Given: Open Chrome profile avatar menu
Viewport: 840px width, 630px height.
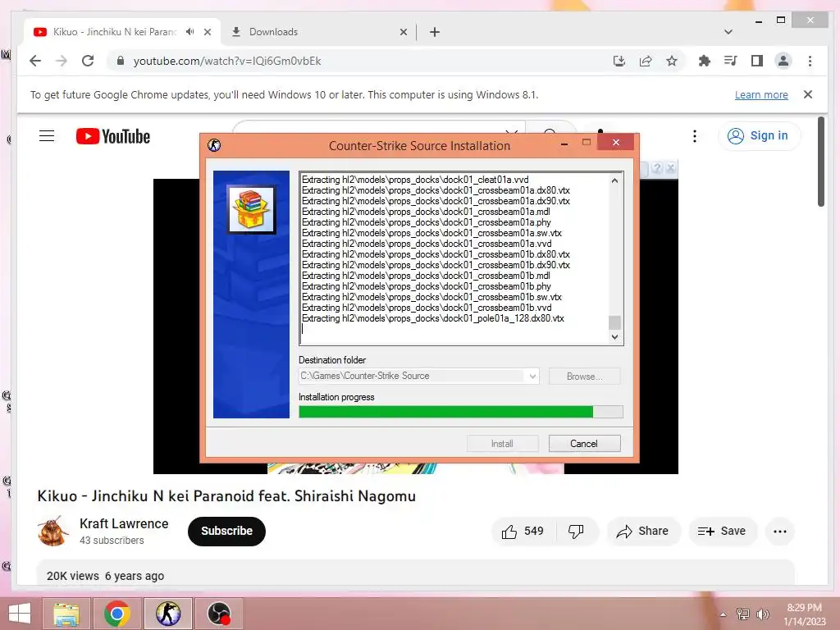Looking at the screenshot, I should click(783, 61).
